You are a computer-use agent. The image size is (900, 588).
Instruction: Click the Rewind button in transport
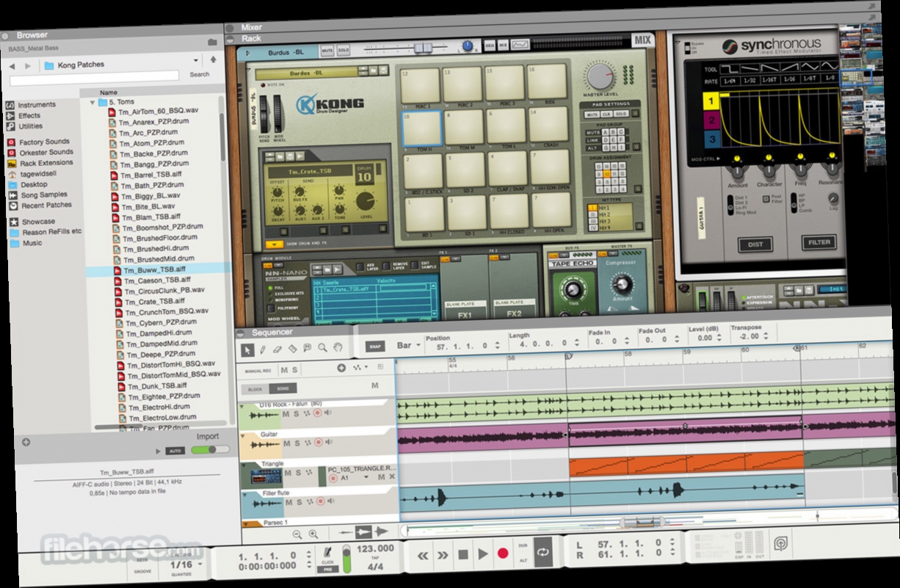[x=424, y=555]
